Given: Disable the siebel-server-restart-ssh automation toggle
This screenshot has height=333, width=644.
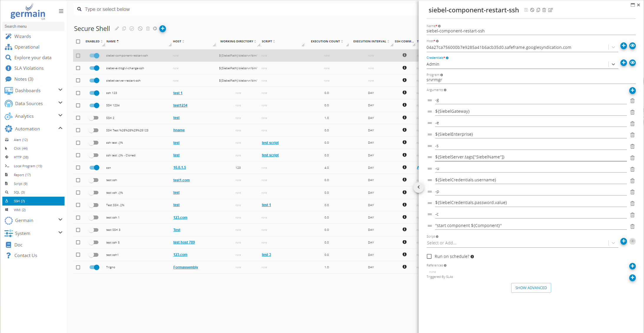Looking at the screenshot, I should tap(94, 80).
